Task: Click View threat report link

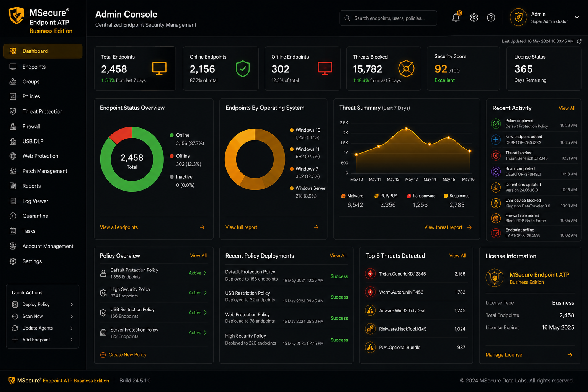Action: coord(443,227)
